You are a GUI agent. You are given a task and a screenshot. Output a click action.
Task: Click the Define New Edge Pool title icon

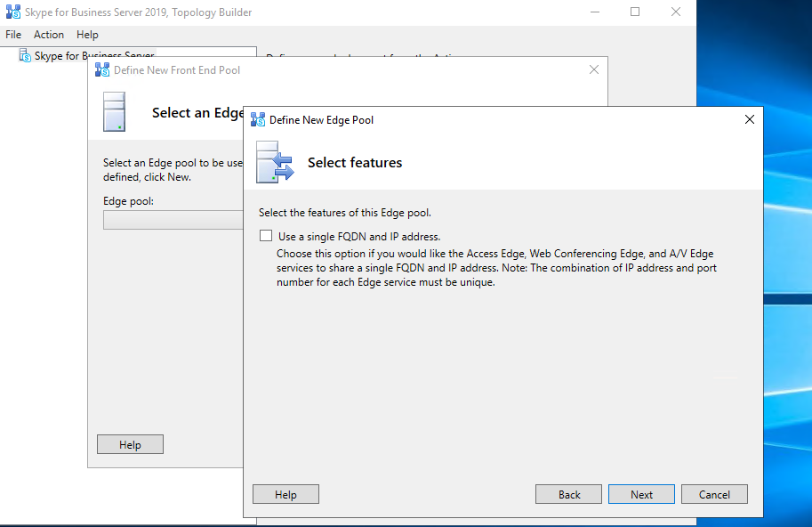(258, 120)
